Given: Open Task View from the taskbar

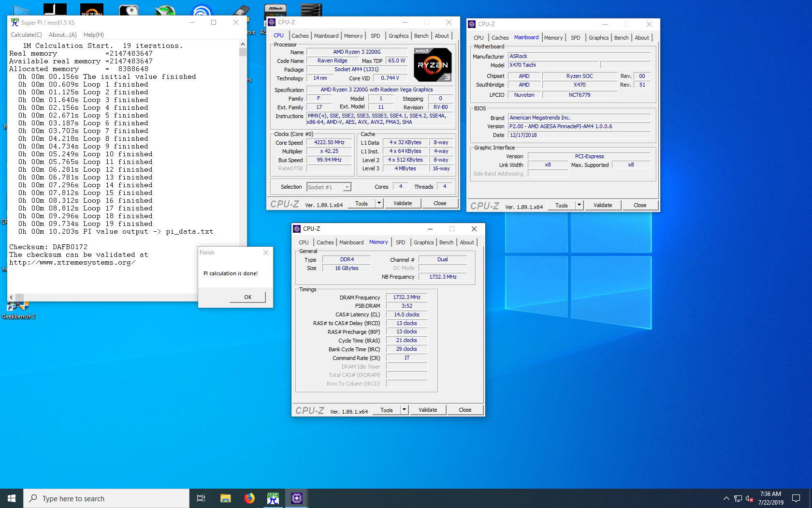Looking at the screenshot, I should (x=201, y=498).
